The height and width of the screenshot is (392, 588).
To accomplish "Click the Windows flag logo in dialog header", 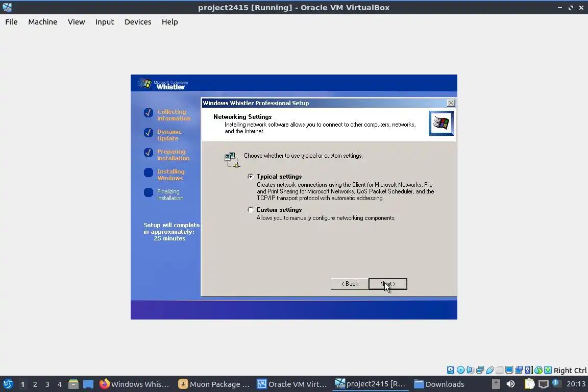I will (441, 123).
